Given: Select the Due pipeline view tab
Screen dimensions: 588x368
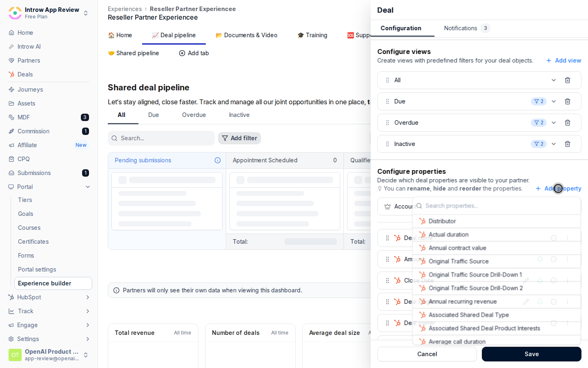Looking at the screenshot, I should (x=154, y=115).
